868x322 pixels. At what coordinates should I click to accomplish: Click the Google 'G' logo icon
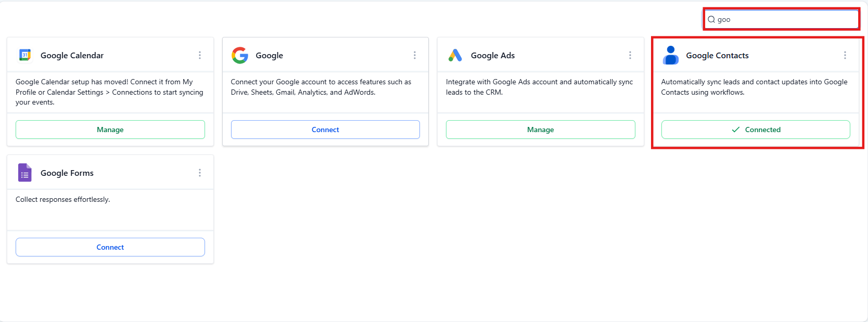click(x=240, y=55)
